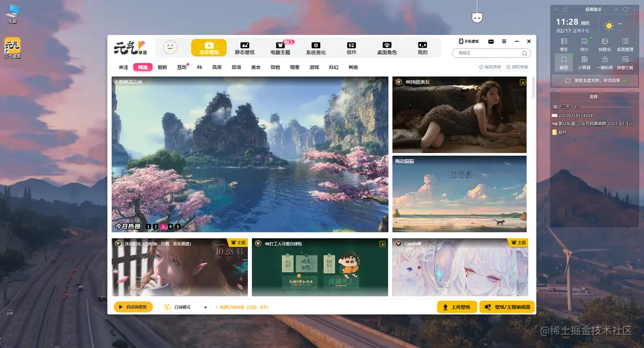The height and width of the screenshot is (348, 644).
Task: Collapse the 最近三天 file group
Action: (x=566, y=108)
